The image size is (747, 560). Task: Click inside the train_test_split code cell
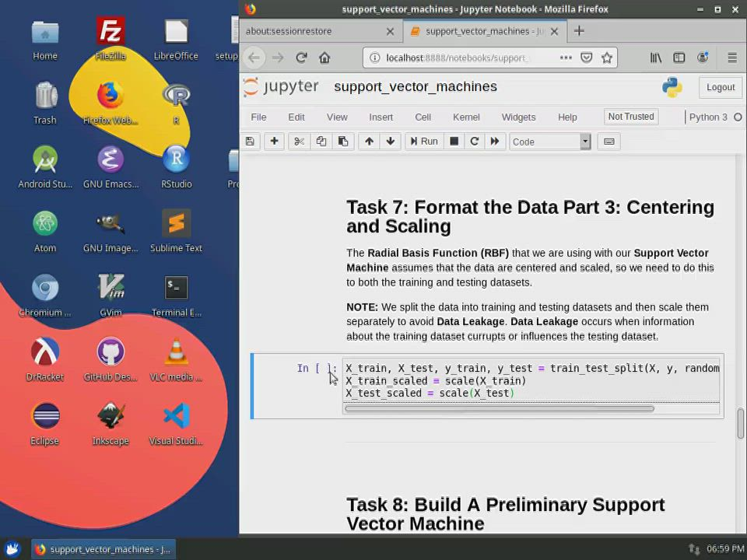531,380
